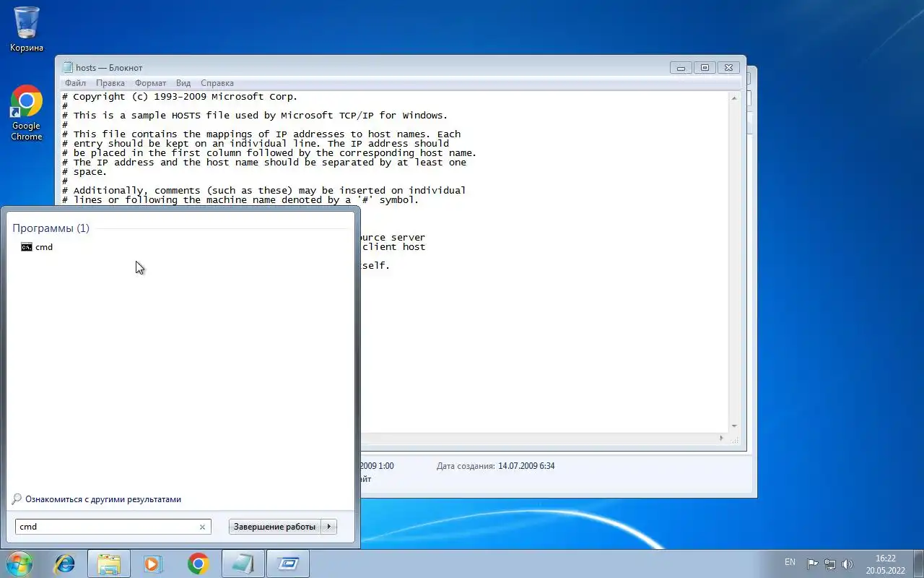Switch to Notepad via its taskbar button
This screenshot has height=578, width=924.
pos(243,564)
